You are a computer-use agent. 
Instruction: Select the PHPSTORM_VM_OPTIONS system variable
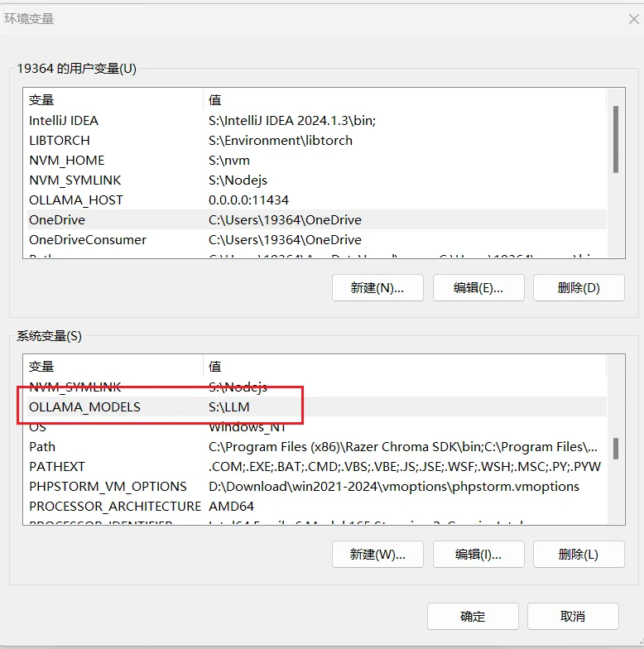click(108, 487)
